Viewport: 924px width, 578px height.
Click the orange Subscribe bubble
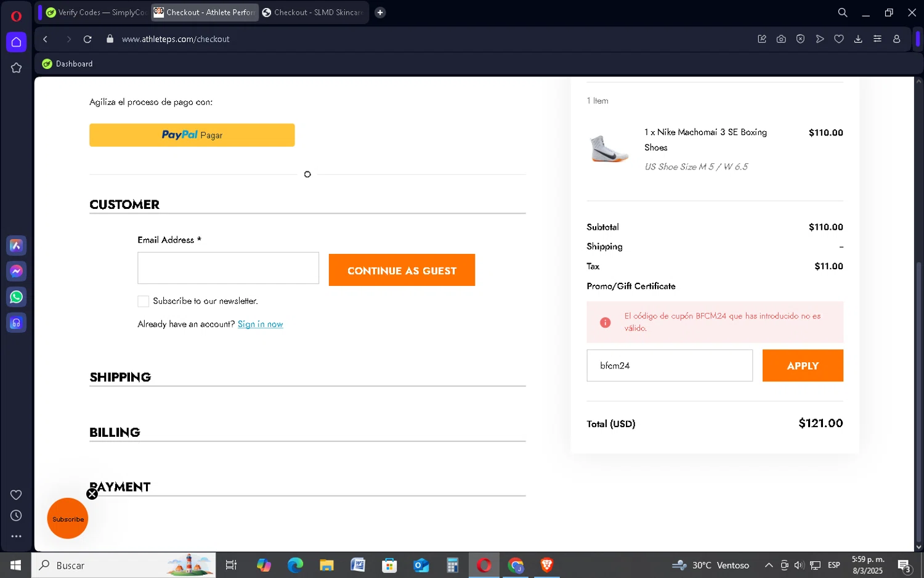(68, 519)
